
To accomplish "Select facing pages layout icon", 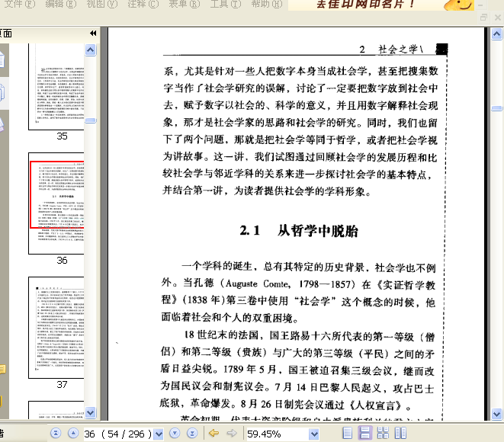I will (x=400, y=433).
